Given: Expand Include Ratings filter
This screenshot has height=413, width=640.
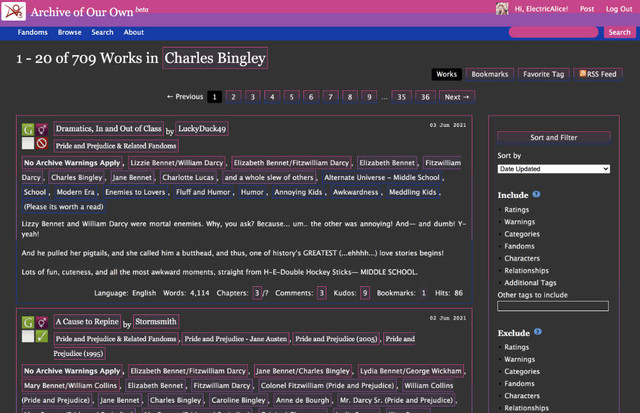Looking at the screenshot, I should tap(516, 210).
